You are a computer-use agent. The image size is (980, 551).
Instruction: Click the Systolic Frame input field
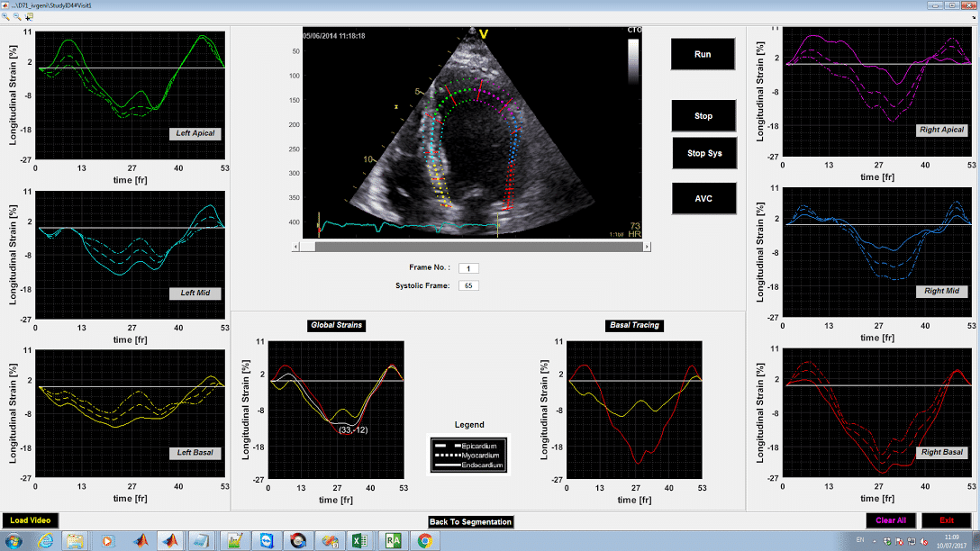468,285
